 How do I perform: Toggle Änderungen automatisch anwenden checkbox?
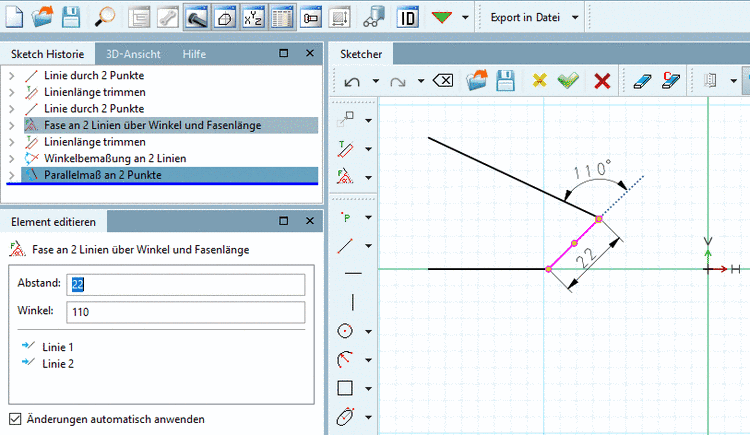tap(15, 419)
